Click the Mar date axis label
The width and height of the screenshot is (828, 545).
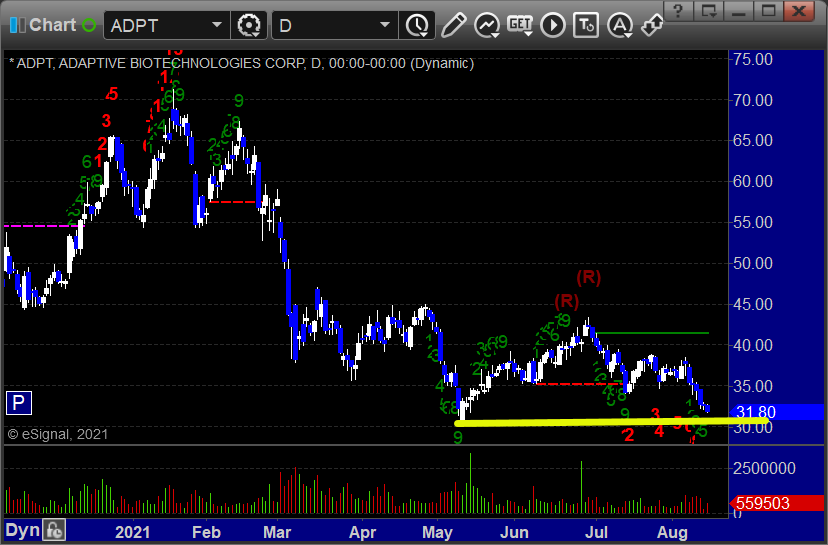277,532
